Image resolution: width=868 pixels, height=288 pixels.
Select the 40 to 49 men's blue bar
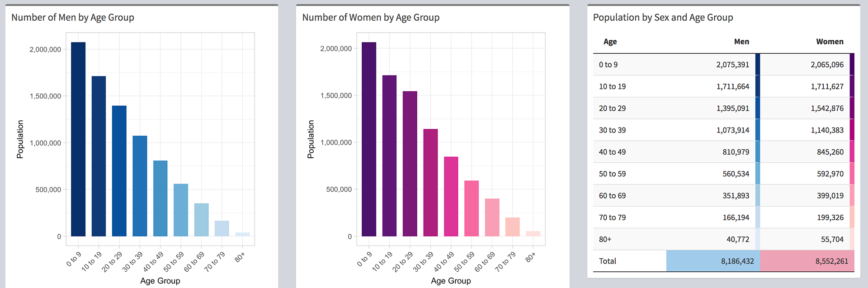160,198
